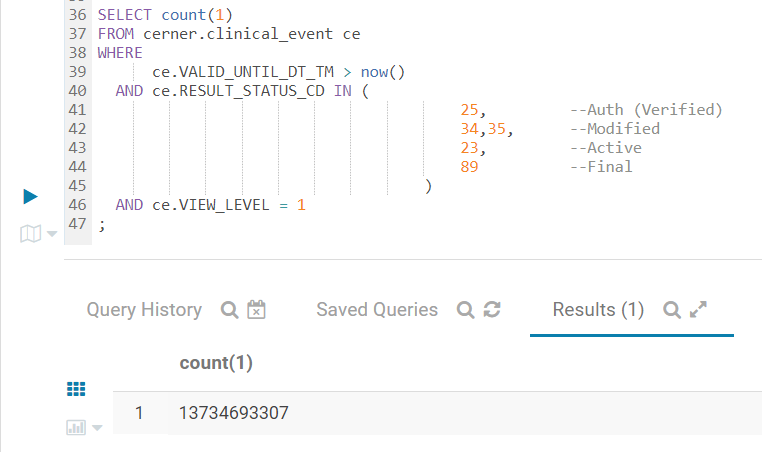Viewport: 762px width, 452px height.
Task: Expand the Results panel to full screen
Action: tap(698, 310)
